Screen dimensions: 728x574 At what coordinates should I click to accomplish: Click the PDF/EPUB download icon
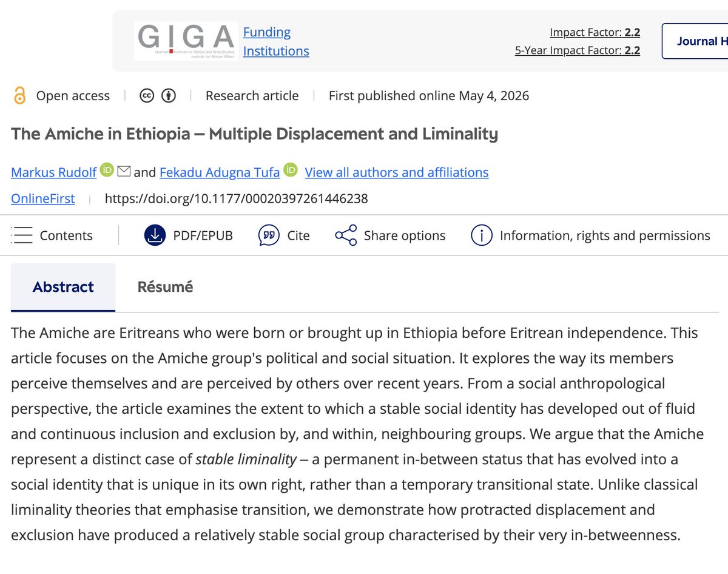pos(155,235)
